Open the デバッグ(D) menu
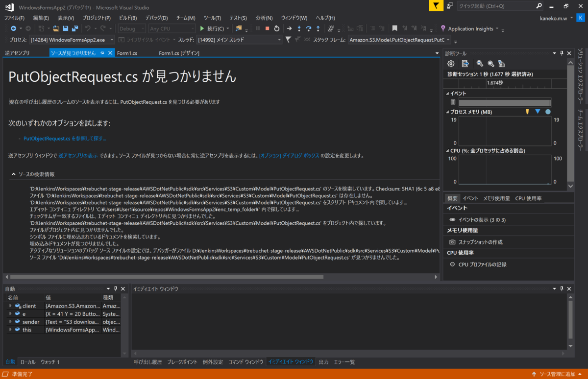The height and width of the screenshot is (379, 588). tap(156, 18)
